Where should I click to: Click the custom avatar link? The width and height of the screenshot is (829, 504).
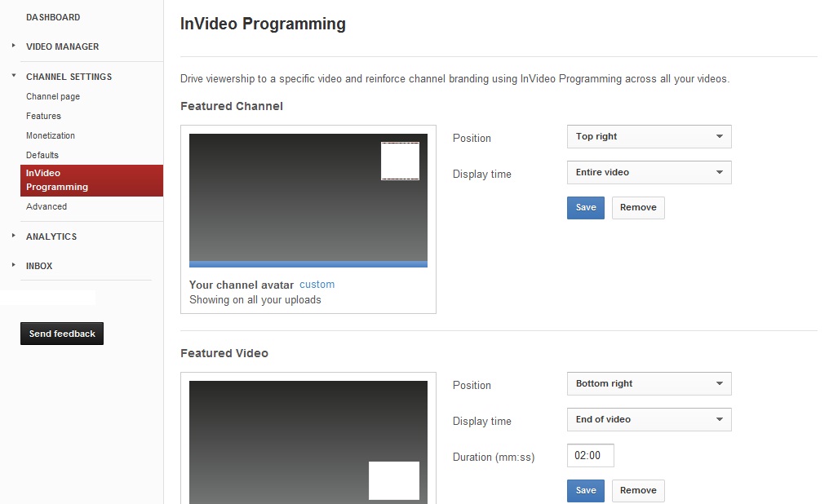click(x=317, y=285)
